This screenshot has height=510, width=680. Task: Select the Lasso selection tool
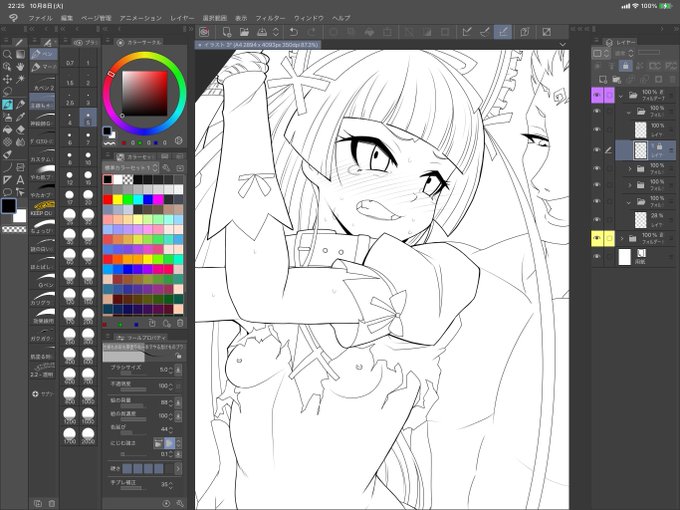tap(7, 92)
